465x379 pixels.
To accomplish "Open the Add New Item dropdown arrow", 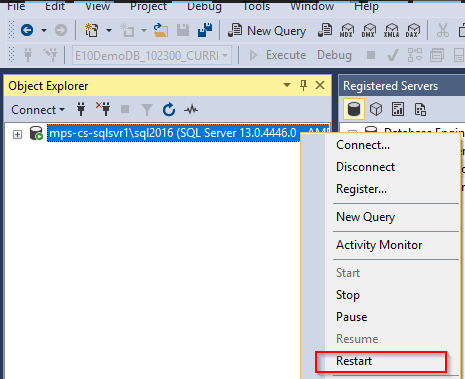I will tap(144, 30).
